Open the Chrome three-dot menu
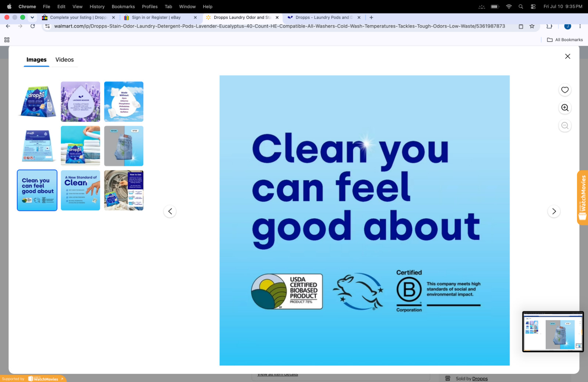This screenshot has height=382, width=588. 580,26
